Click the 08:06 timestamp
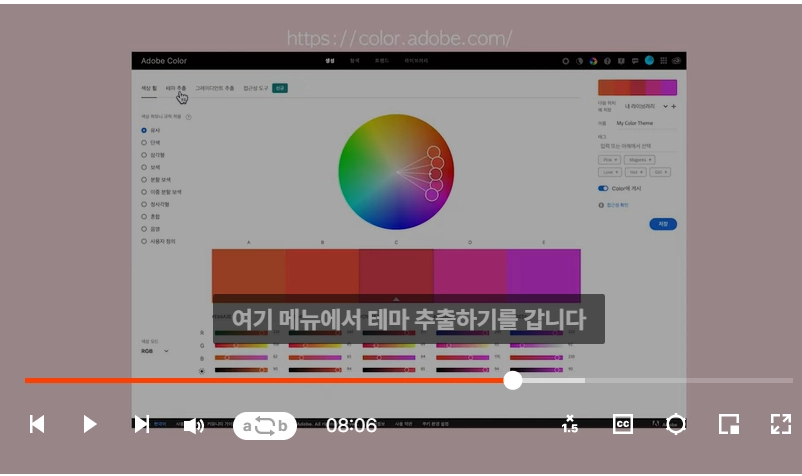The width and height of the screenshot is (802, 476). (352, 425)
